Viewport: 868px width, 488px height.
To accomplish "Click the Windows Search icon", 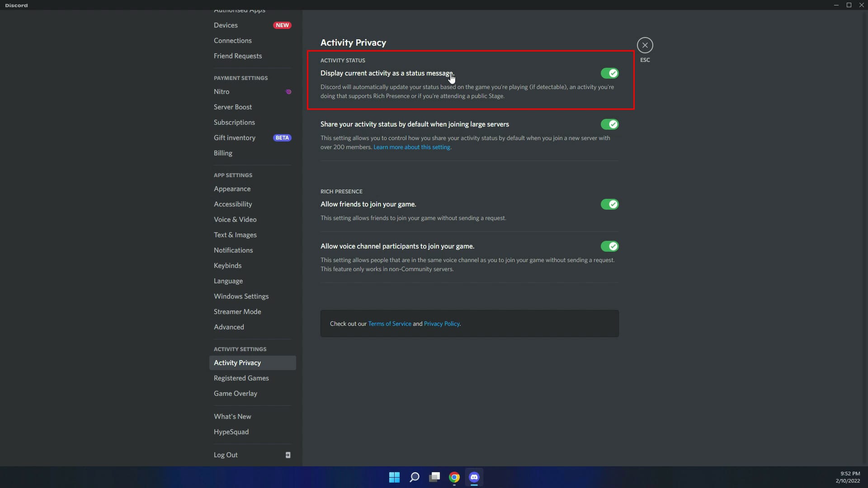I will click(414, 477).
